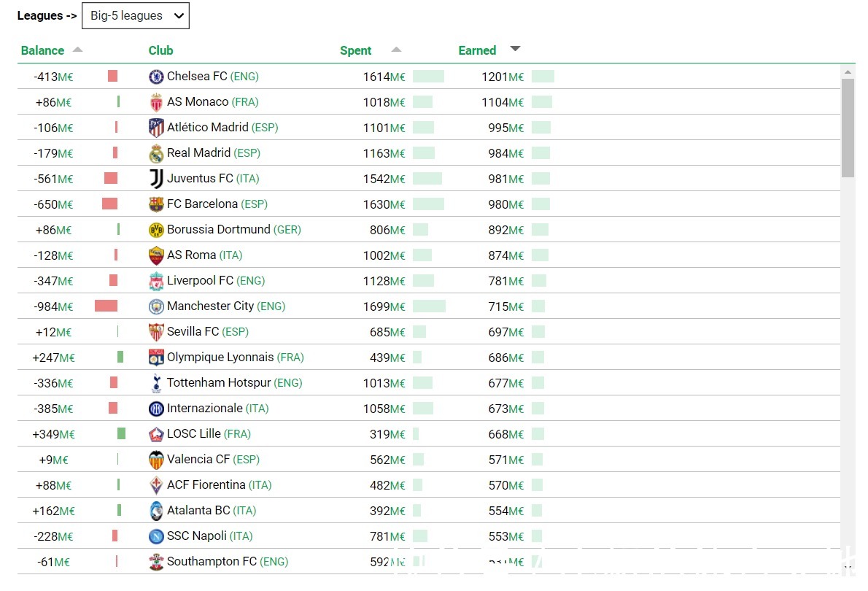Sort by Balance column header
This screenshot has height=591, width=868.
pyautogui.click(x=42, y=50)
